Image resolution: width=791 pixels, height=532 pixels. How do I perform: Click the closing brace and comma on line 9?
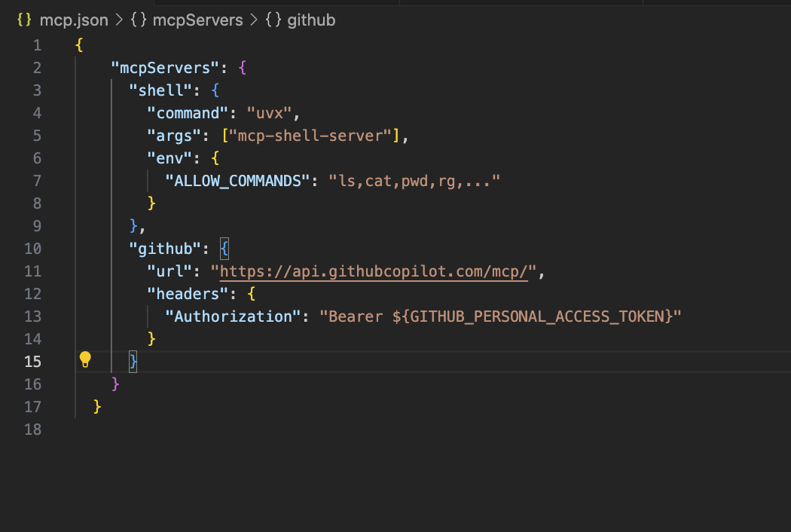138,226
